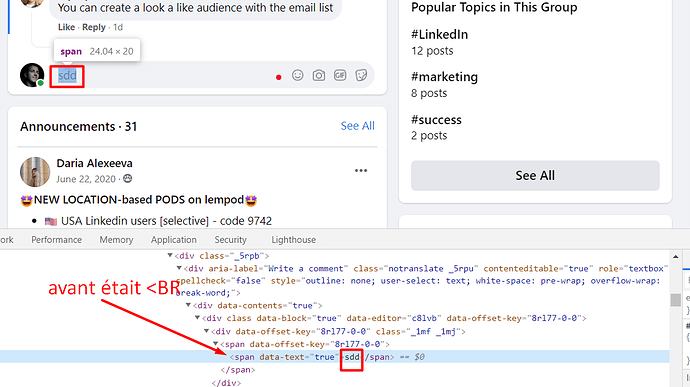This screenshot has width=690, height=387.
Task: Open the sticker picker icon
Action: (361, 75)
